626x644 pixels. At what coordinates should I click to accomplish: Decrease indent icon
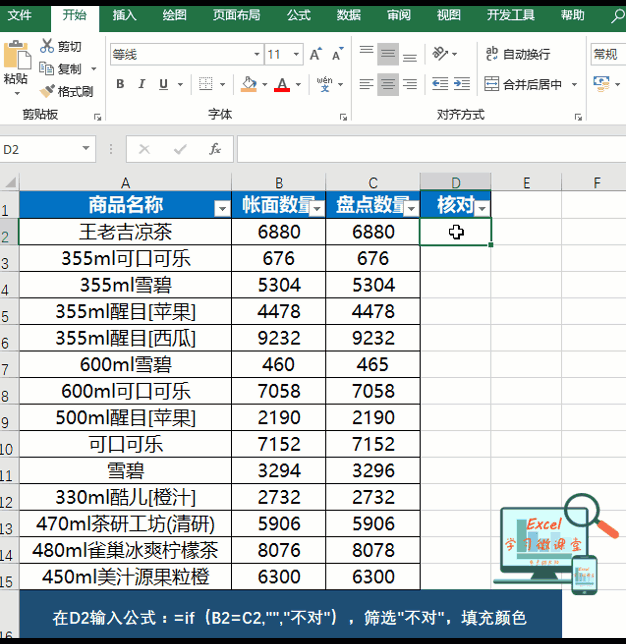(x=440, y=84)
